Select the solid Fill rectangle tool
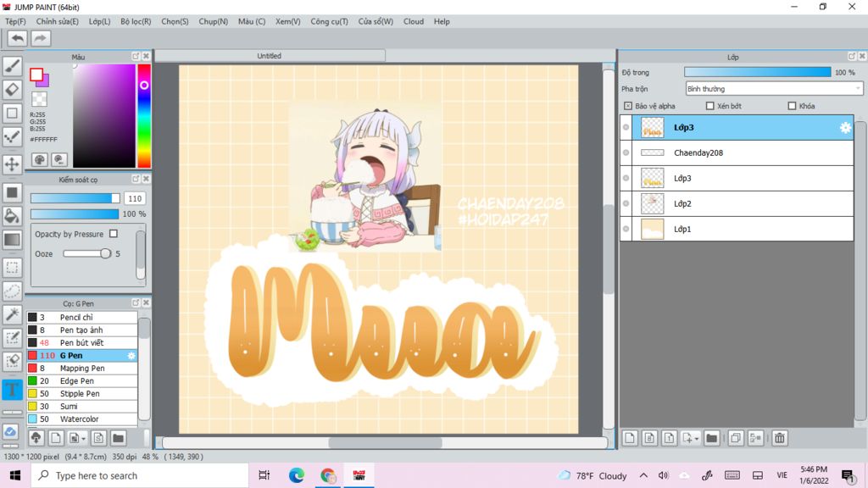Screen dimensions: 868x488 (x=12, y=192)
